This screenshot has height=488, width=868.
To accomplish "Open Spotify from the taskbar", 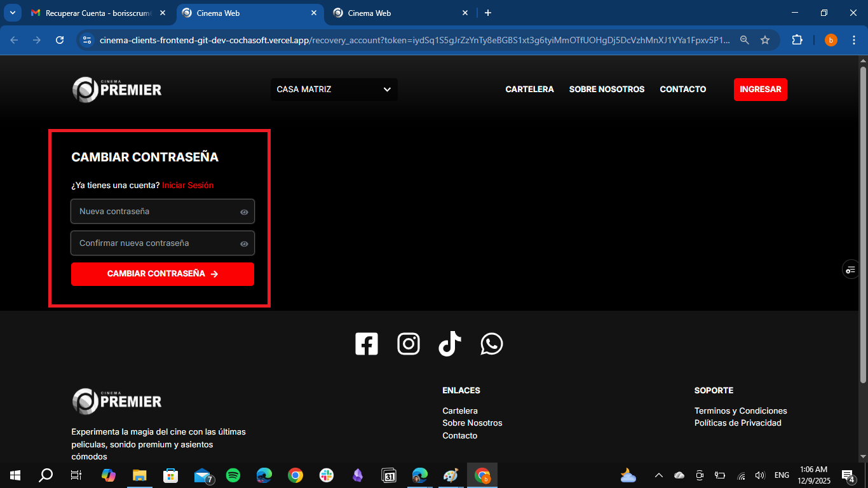I will 233,475.
